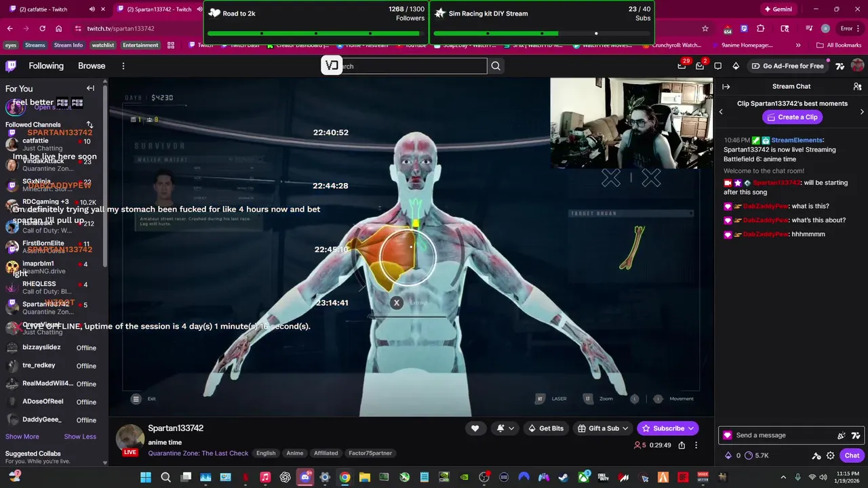Click the heart follow button

475,428
